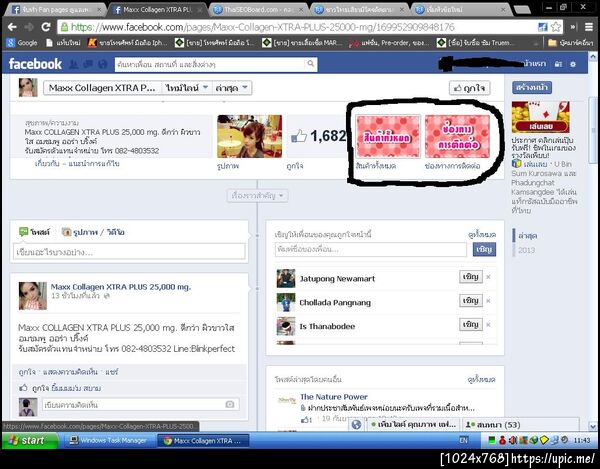Switch to Maxx Collagen XTRA Chrome taskbar item
The height and width of the screenshot is (469, 600).
click(203, 441)
